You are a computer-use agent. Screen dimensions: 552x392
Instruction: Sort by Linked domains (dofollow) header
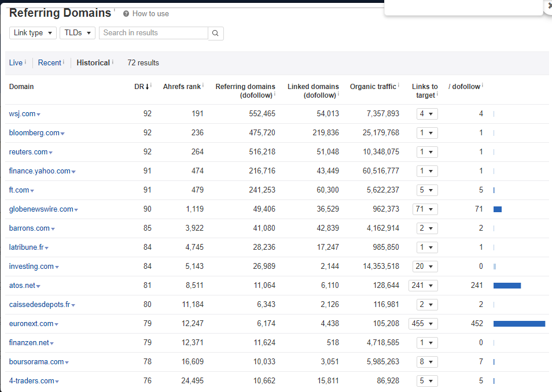coord(313,91)
